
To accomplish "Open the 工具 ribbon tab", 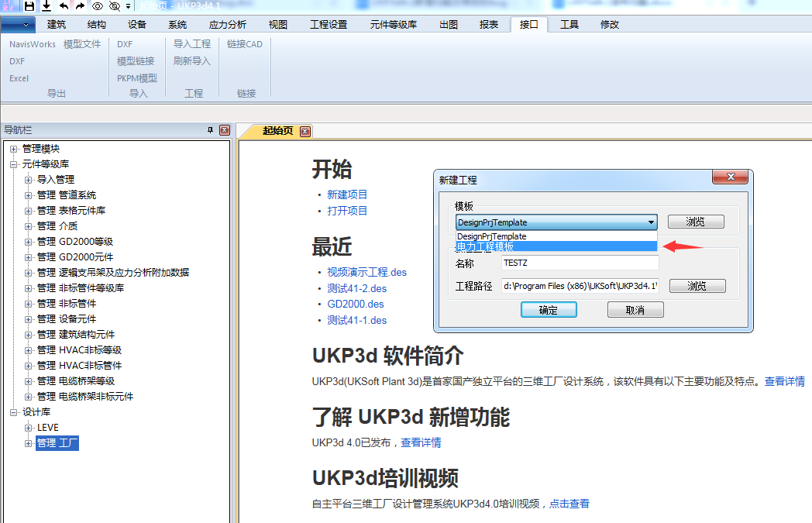I will tap(569, 24).
